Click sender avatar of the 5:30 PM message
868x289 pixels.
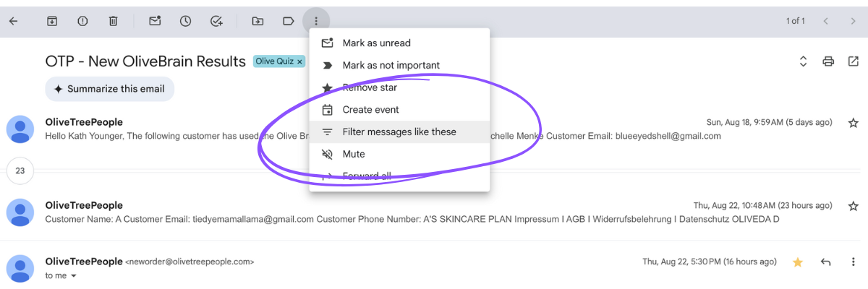coord(20,268)
